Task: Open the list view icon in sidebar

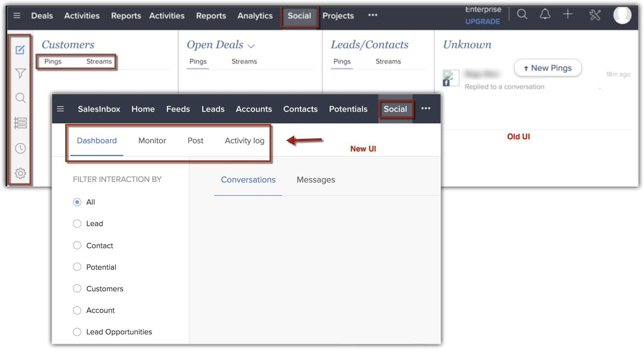Action: [20, 123]
